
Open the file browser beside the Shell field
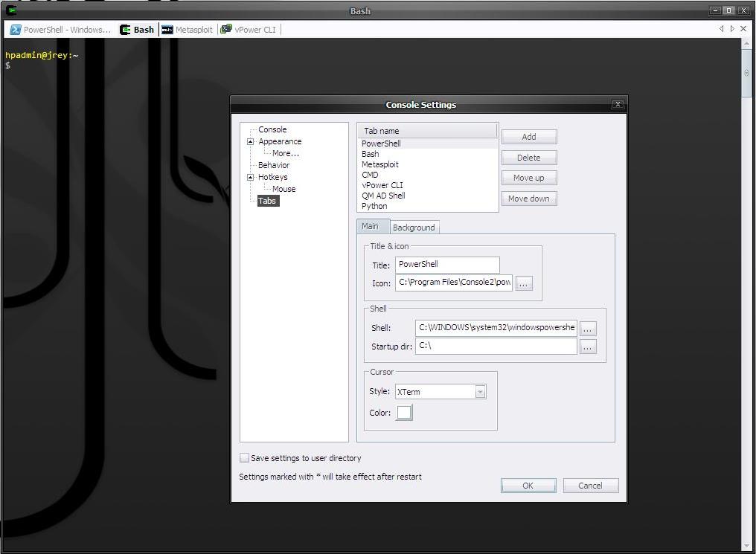pos(588,328)
